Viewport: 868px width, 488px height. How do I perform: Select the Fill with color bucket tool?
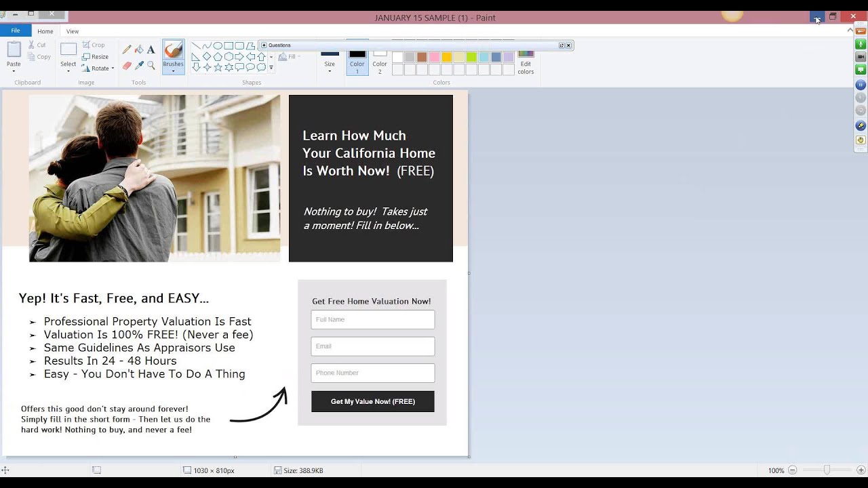click(139, 49)
